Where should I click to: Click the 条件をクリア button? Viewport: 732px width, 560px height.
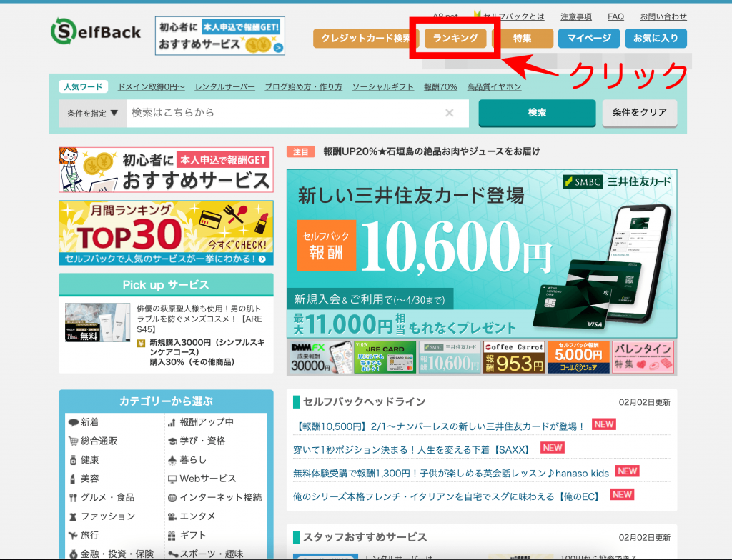click(639, 112)
